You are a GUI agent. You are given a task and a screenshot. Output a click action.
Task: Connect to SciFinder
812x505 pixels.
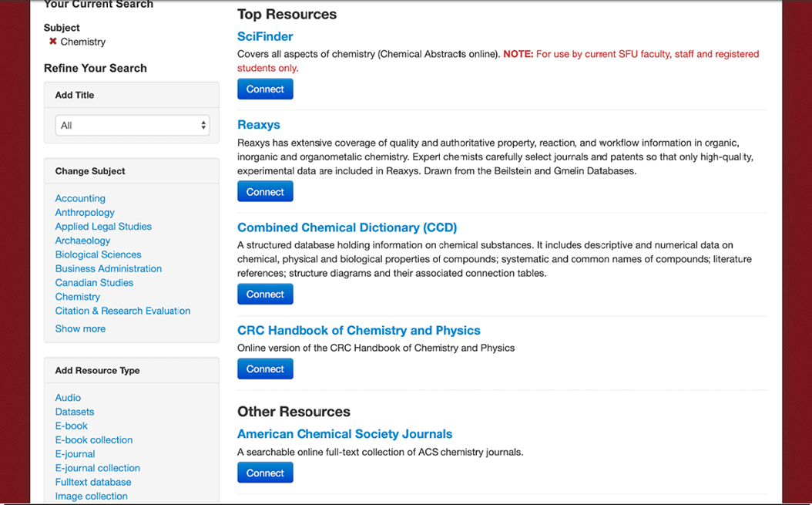tap(265, 89)
